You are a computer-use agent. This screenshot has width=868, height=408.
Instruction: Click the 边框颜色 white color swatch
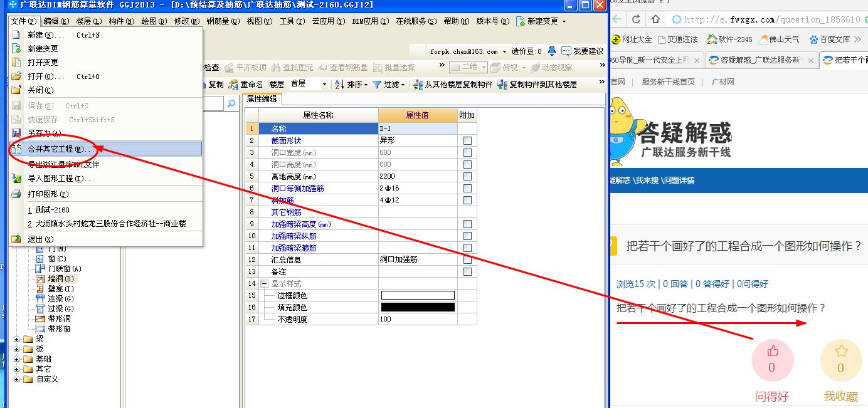pos(418,296)
